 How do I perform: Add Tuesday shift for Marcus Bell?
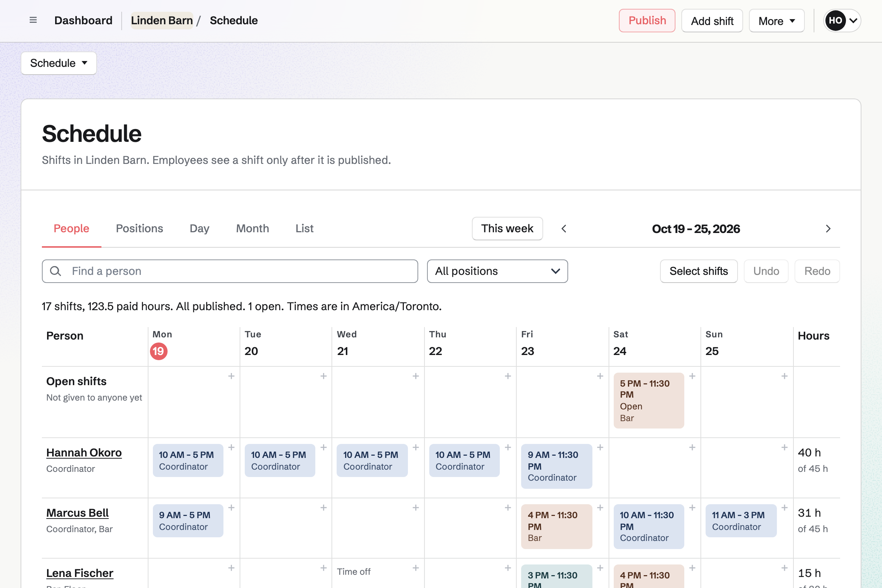(x=323, y=508)
